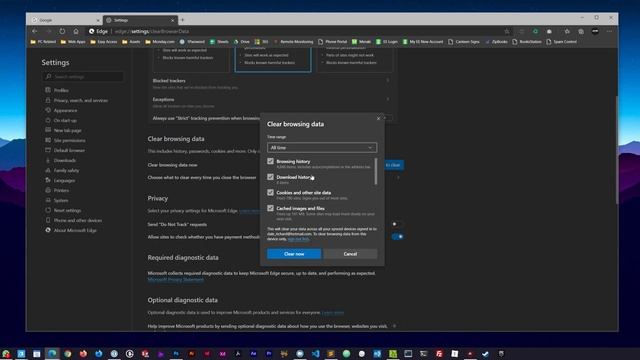Open the Reset settings section
640x360 pixels.
[x=67, y=210]
